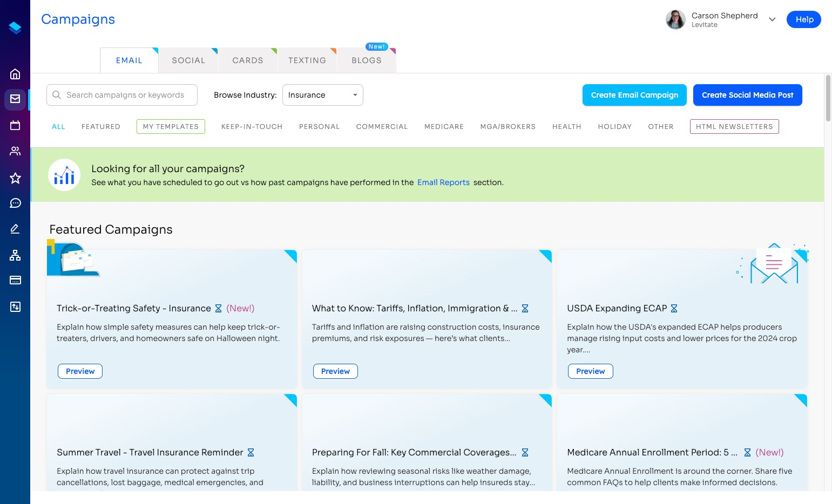
Task: Click the Search campaigns or keywords field
Action: tap(122, 95)
